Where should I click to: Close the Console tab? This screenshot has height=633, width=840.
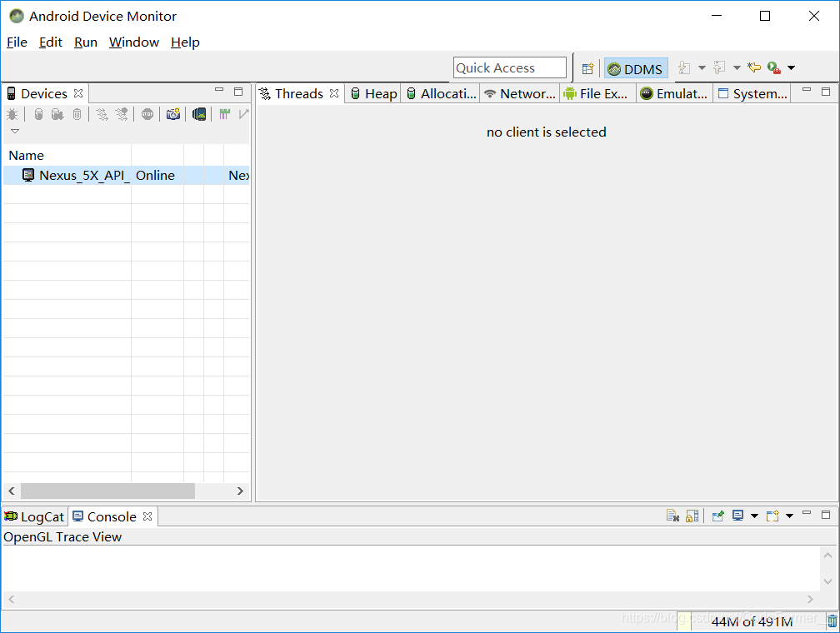point(147,516)
